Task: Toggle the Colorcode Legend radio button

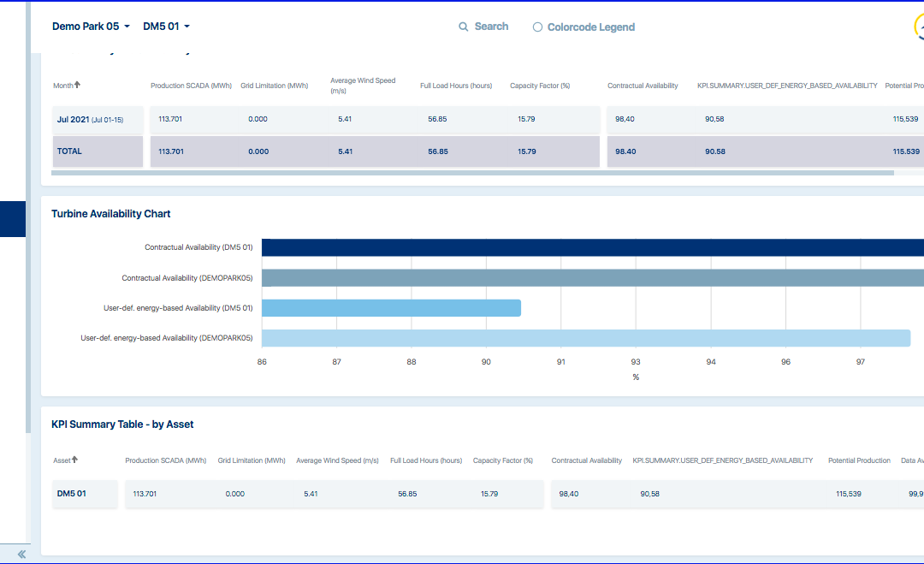Action: [x=537, y=27]
